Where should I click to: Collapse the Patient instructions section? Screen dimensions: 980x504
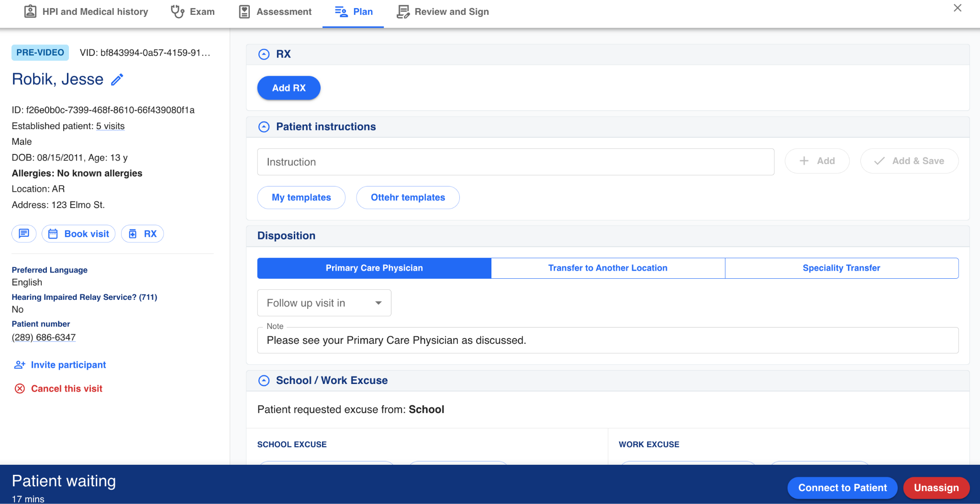click(x=264, y=127)
